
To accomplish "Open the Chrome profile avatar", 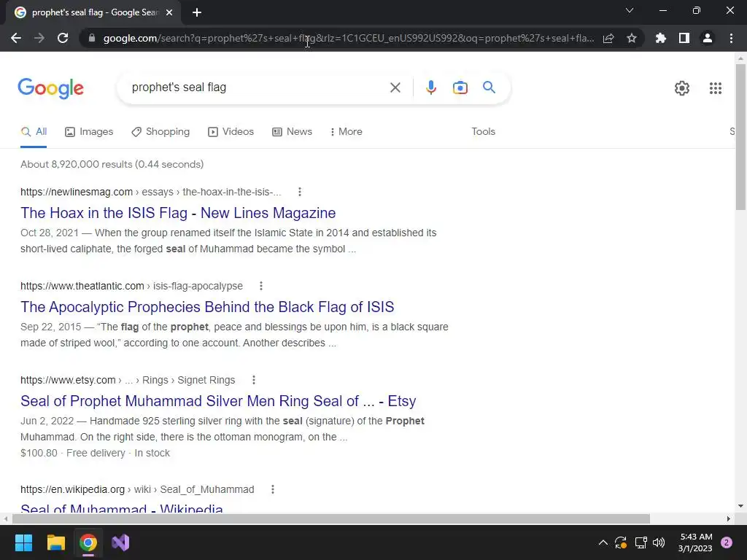I will click(x=708, y=38).
